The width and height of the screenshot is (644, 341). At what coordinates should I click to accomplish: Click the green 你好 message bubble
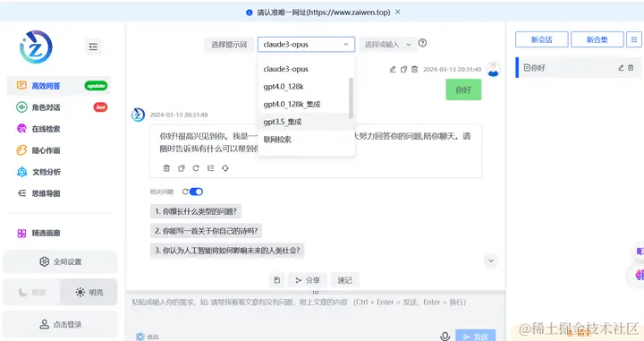pyautogui.click(x=463, y=90)
